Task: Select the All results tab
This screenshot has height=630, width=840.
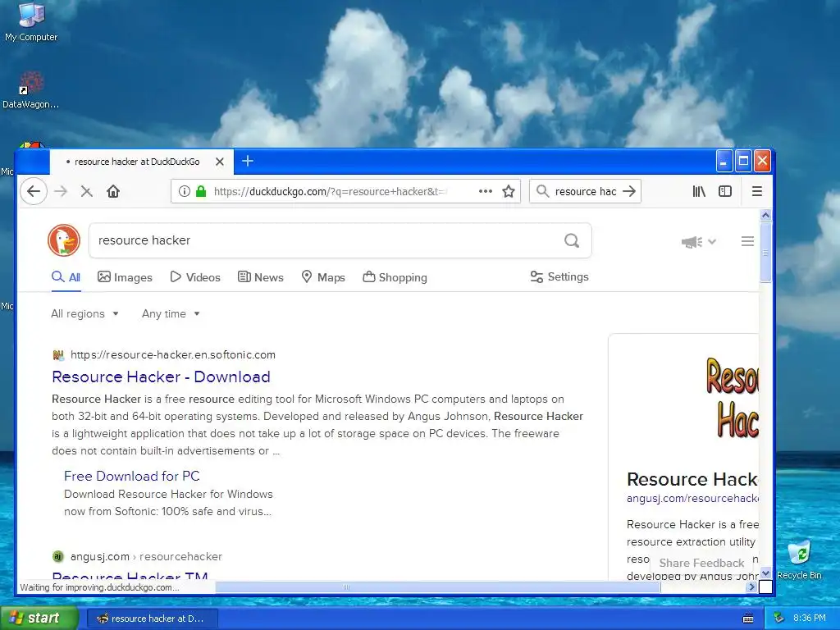Action: (x=66, y=277)
